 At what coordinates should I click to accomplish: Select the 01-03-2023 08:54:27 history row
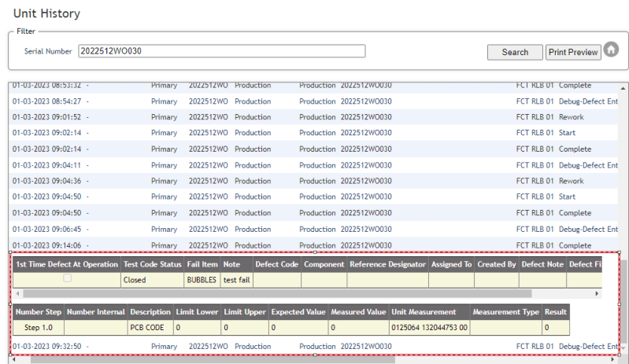[313, 101]
